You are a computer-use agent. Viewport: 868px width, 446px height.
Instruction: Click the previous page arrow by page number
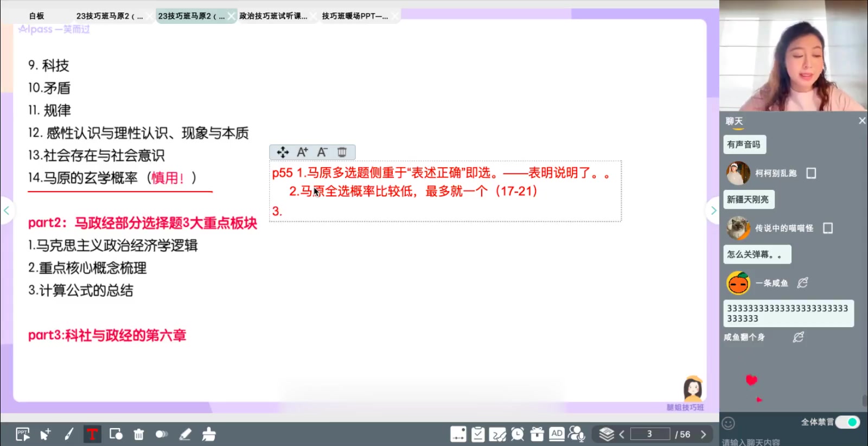[622, 434]
